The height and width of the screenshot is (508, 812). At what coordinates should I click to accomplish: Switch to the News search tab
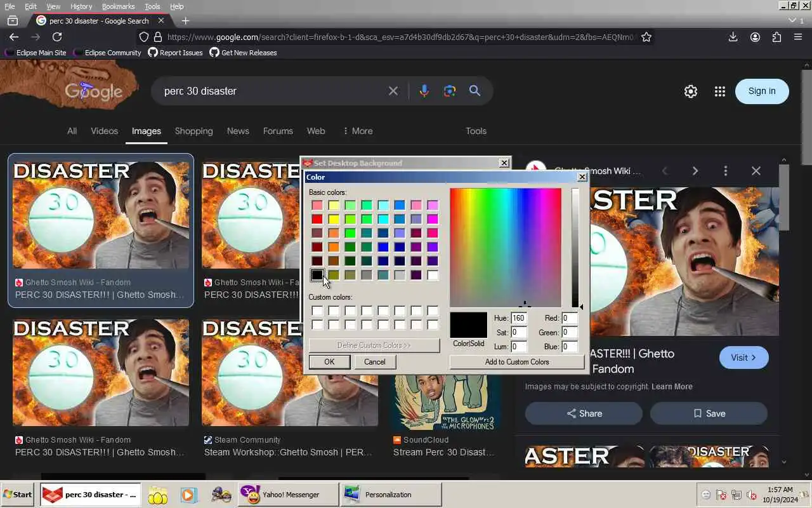click(x=238, y=131)
